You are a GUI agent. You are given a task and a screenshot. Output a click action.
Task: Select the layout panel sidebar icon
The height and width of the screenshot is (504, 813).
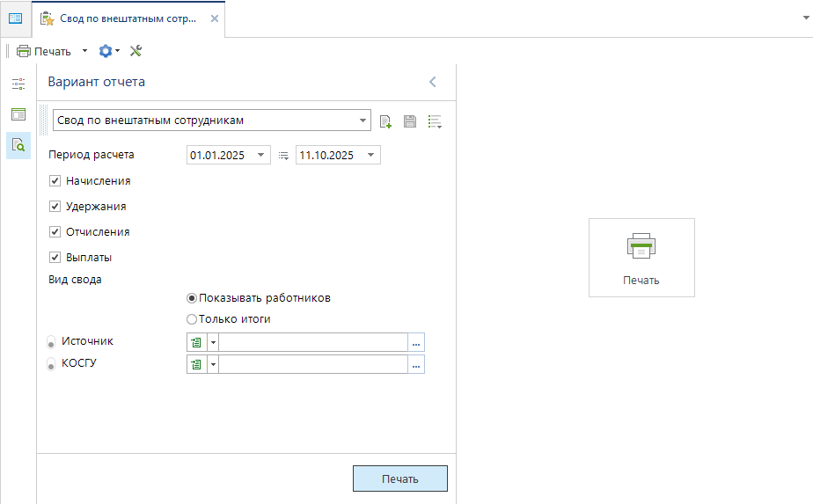click(x=18, y=114)
